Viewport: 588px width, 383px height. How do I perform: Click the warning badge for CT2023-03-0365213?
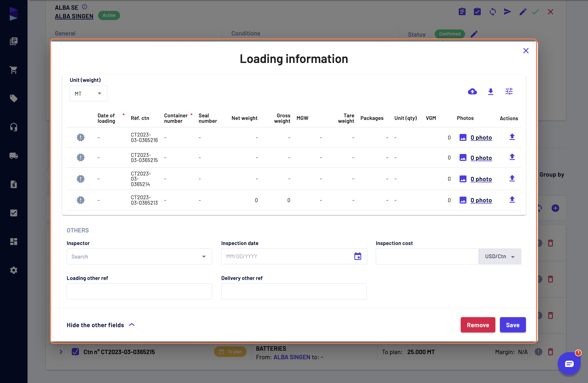(81, 200)
